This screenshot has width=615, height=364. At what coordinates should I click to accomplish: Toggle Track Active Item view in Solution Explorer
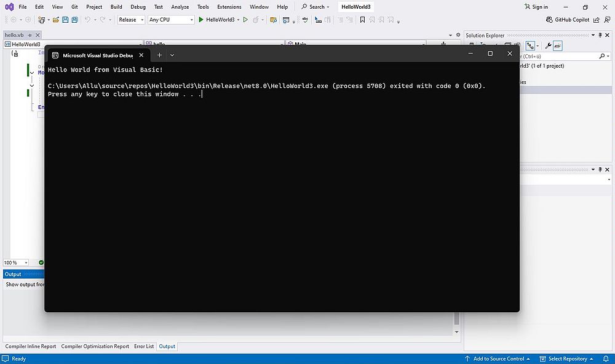pyautogui.click(x=530, y=46)
